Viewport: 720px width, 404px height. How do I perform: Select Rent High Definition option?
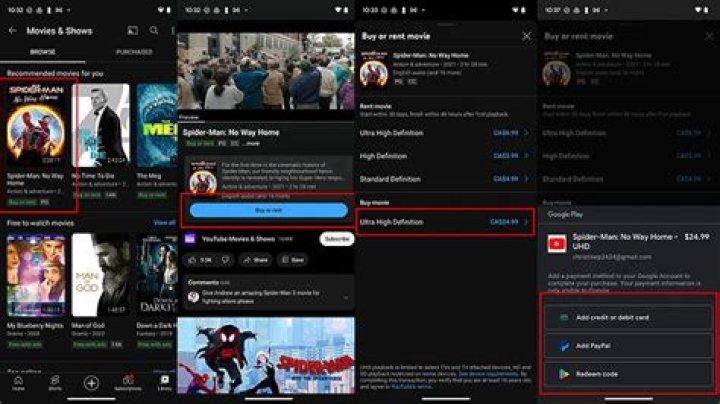(x=444, y=156)
